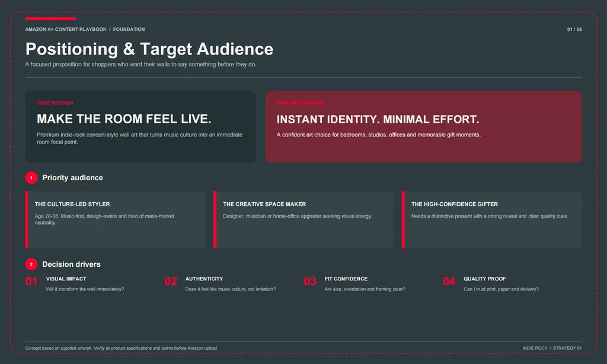This screenshot has width=607, height=364.
Task: Click 'THE CULTURE-LED STYLER' card title
Action: (x=72, y=204)
